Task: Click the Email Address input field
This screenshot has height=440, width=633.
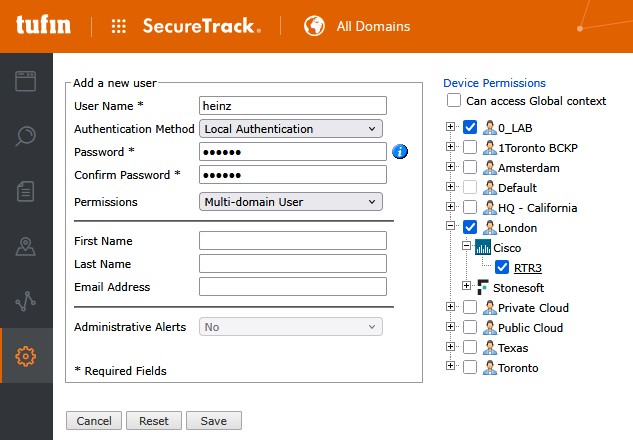Action: (x=293, y=287)
